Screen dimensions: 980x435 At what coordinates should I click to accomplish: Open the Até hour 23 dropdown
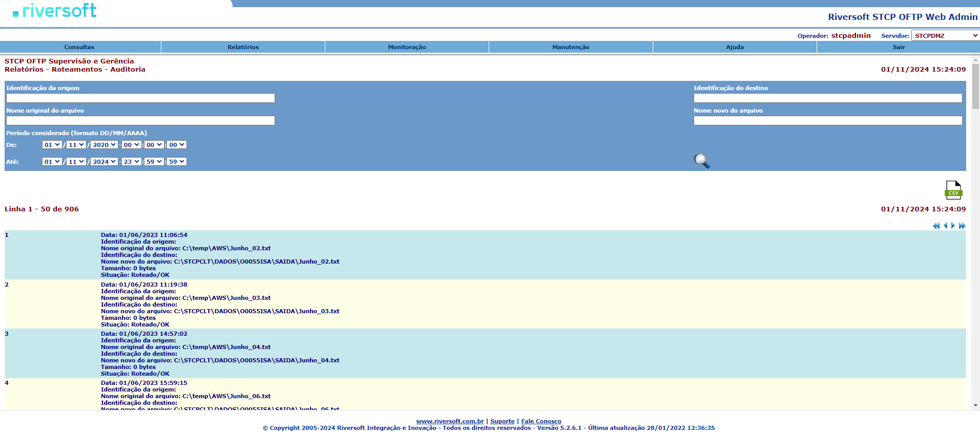tap(131, 162)
